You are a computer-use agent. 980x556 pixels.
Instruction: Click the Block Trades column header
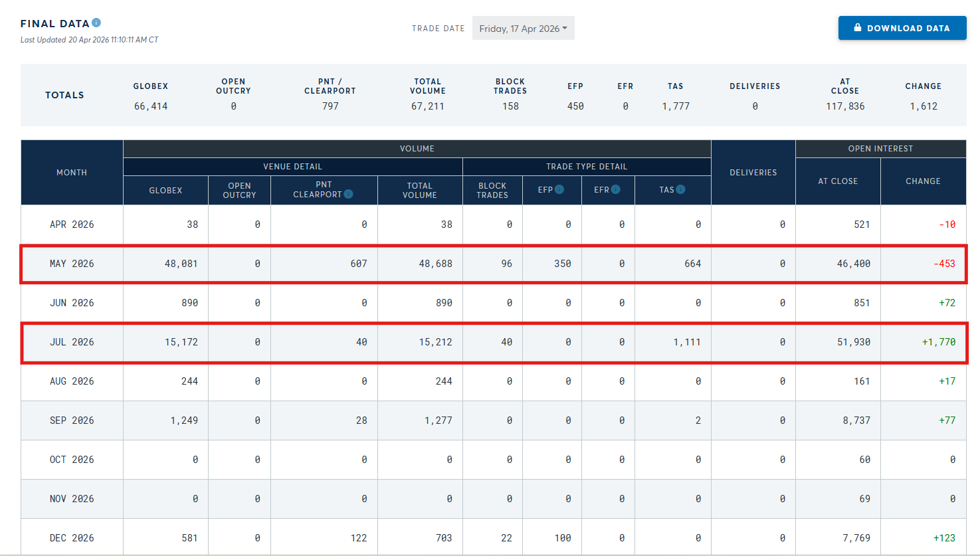tap(492, 191)
